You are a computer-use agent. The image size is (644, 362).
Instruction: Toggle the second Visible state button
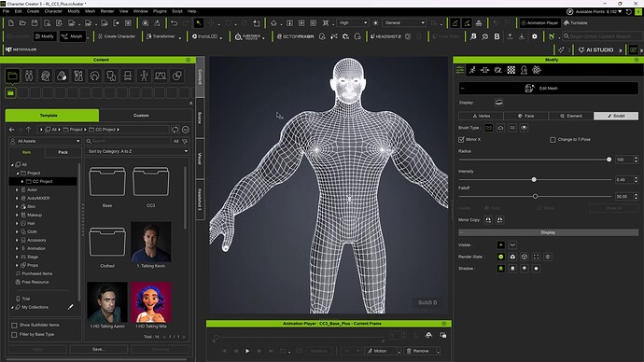512,245
